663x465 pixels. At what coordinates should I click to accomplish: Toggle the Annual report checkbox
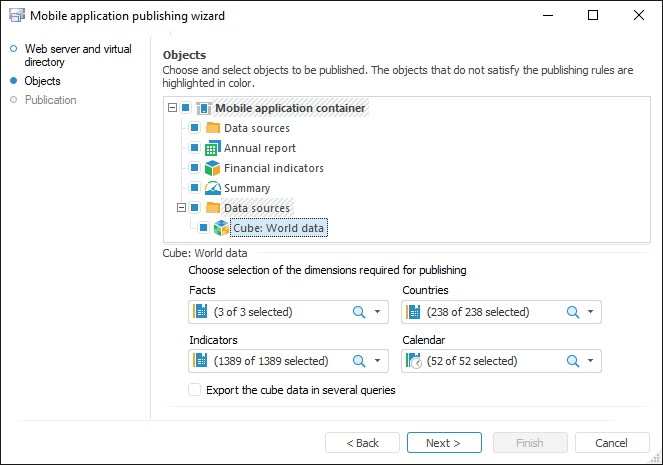point(194,148)
